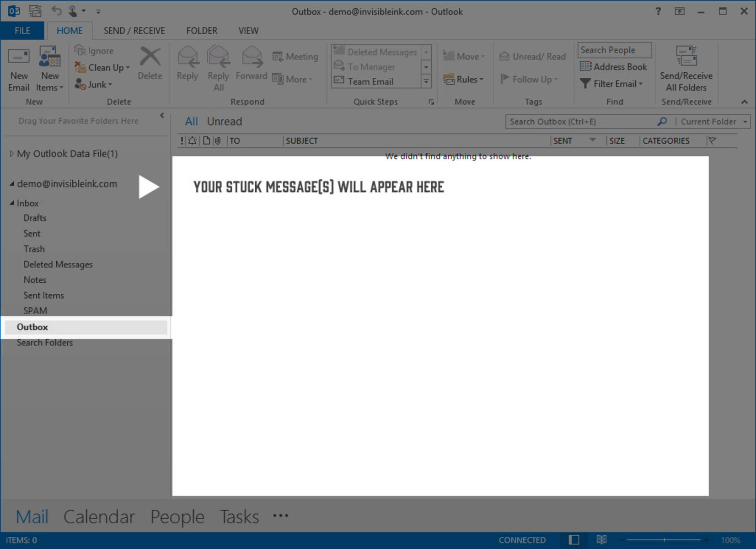Open the Filter Email menu
Screen dimensions: 756x549
tap(611, 84)
